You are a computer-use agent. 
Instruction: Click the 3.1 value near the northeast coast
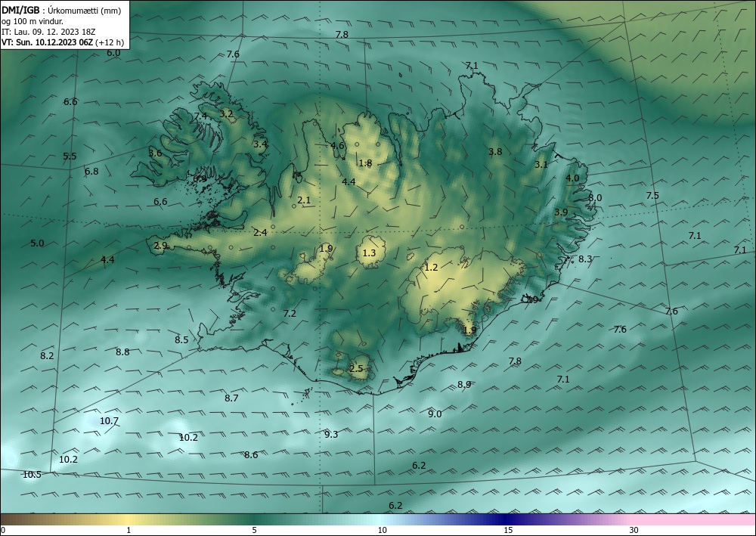(x=541, y=164)
